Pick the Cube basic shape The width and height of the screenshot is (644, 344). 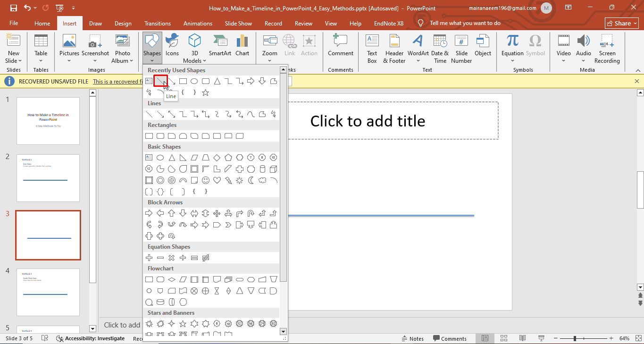click(274, 169)
